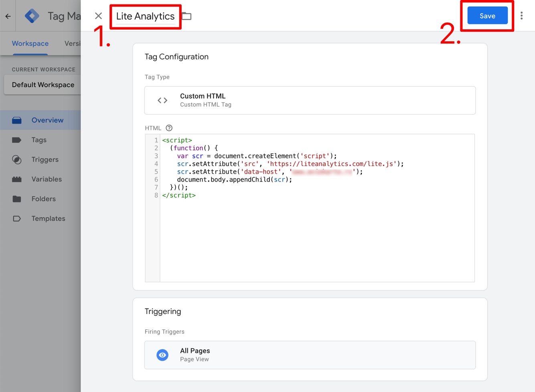Click the Triggering section heading
Image resolution: width=535 pixels, height=392 pixels.
click(163, 311)
